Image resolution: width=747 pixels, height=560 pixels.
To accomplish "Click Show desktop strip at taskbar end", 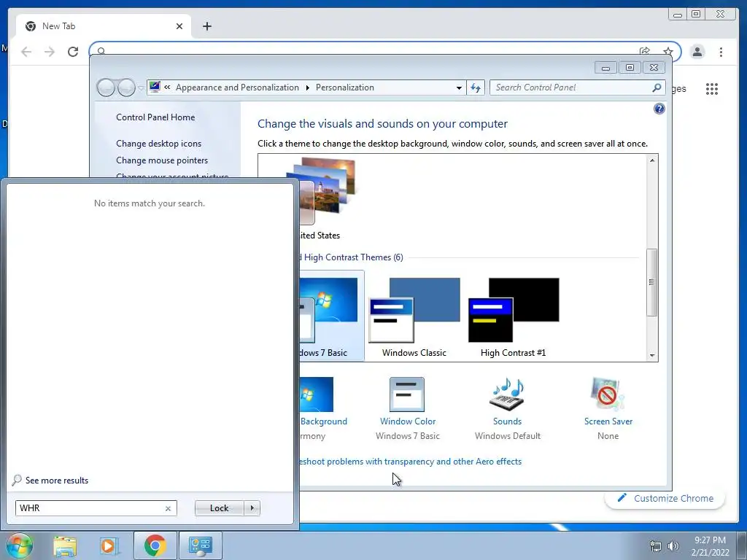I will (742, 545).
